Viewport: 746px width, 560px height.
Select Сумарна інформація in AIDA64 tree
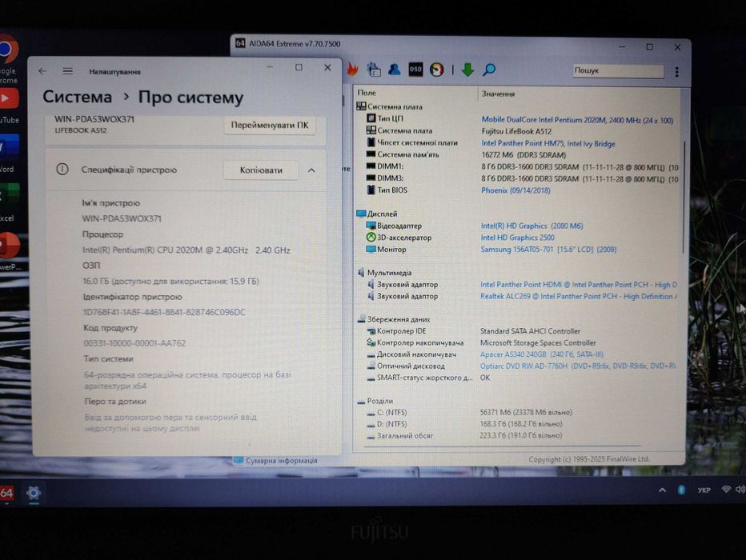[281, 460]
